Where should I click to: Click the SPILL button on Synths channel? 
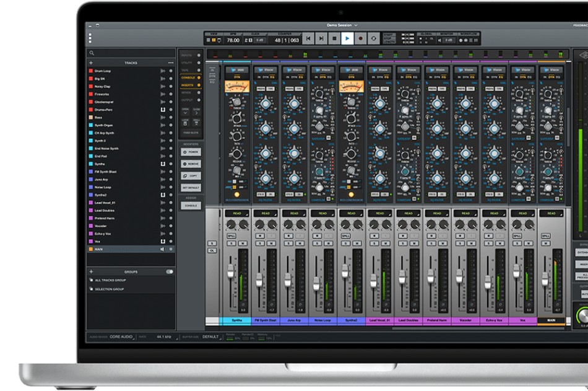point(231,236)
